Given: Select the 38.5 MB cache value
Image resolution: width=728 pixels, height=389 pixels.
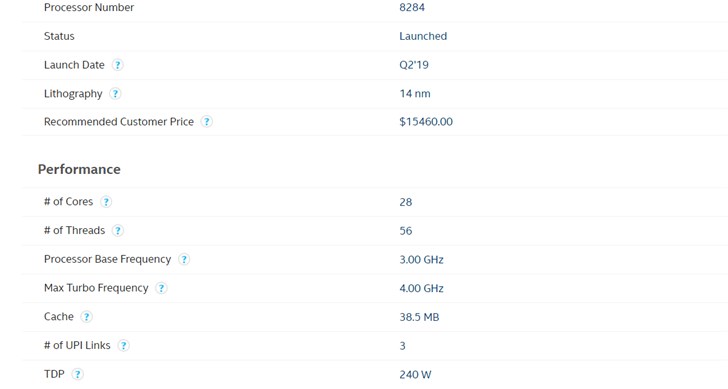Looking at the screenshot, I should click(419, 317).
